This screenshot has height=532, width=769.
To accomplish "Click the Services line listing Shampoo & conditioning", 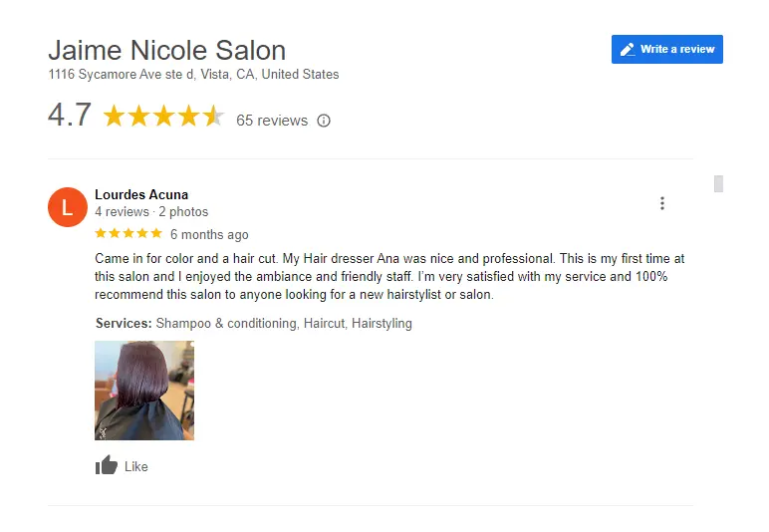I will (x=254, y=324).
